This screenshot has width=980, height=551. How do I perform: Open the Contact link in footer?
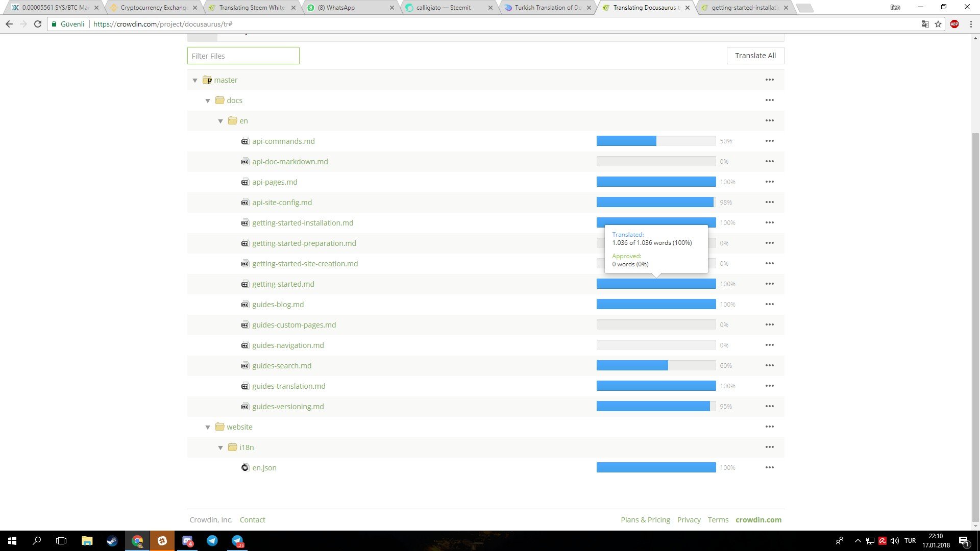point(253,520)
